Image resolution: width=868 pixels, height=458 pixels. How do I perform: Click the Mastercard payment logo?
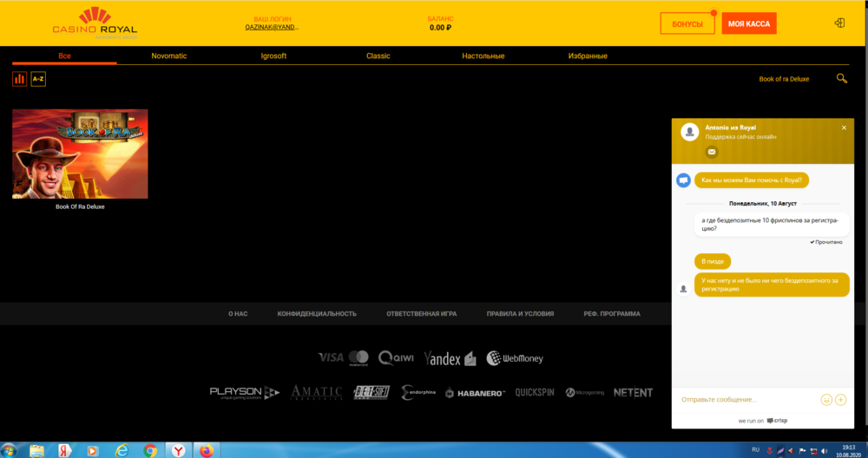tap(358, 358)
